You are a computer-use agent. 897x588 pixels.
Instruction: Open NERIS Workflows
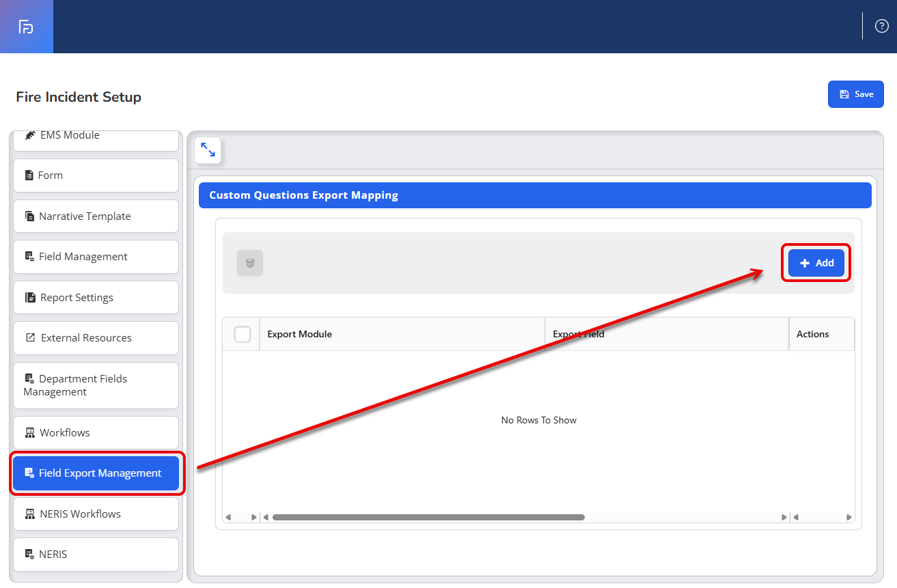point(96,514)
